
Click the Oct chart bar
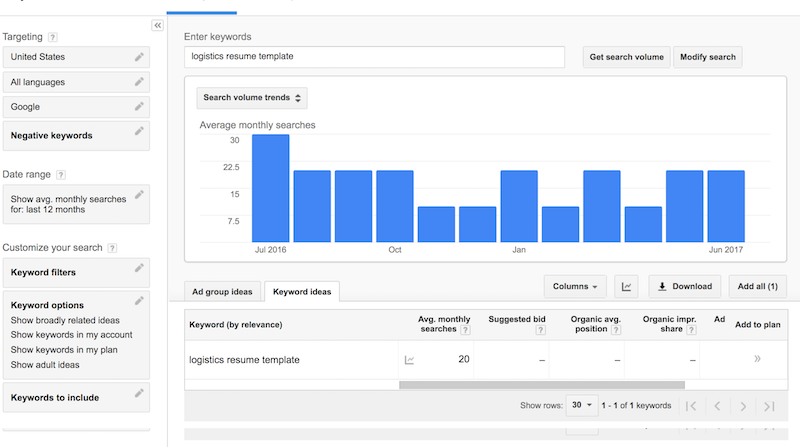395,206
